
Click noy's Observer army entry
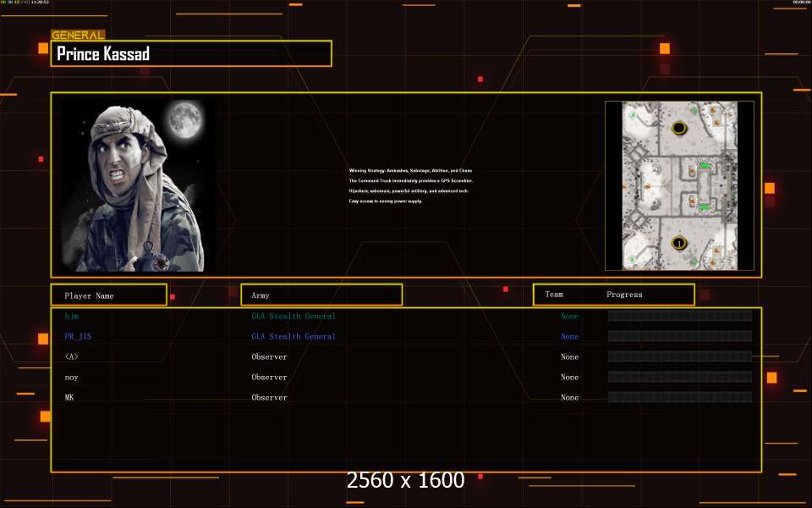pyautogui.click(x=269, y=377)
